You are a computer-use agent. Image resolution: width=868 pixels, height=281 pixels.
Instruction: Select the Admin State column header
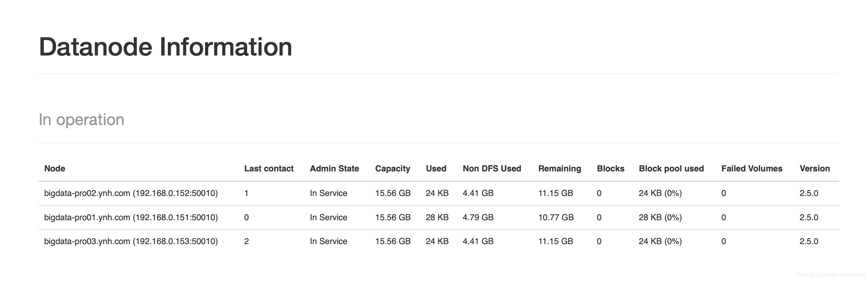tap(335, 169)
